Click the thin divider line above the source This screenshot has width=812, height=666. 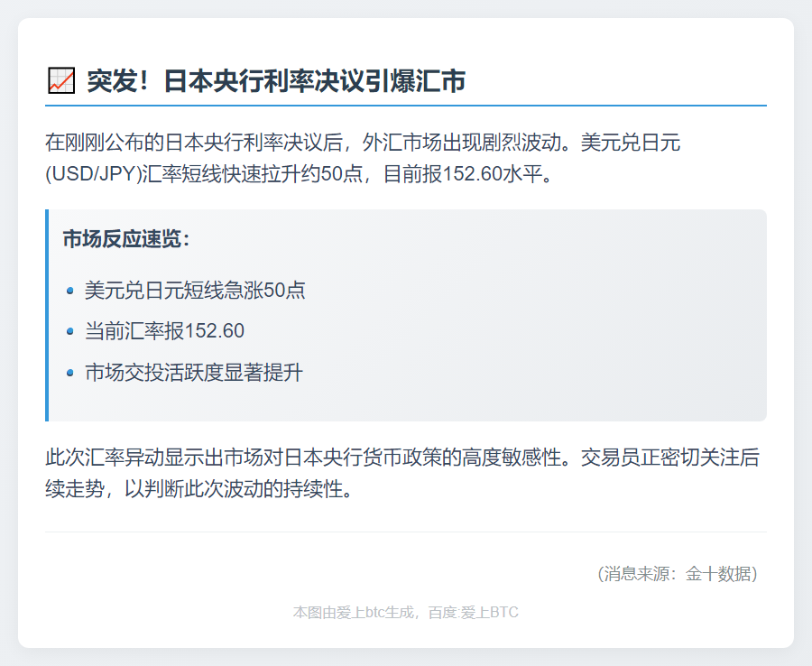(406, 532)
